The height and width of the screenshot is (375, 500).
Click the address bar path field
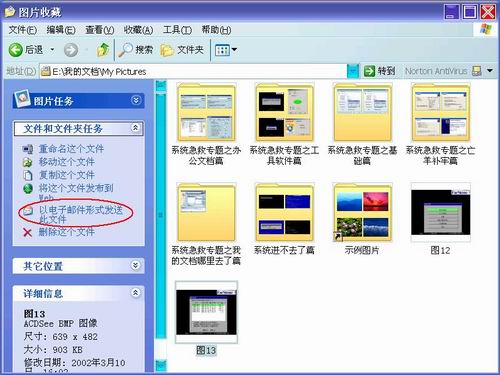[x=193, y=71]
